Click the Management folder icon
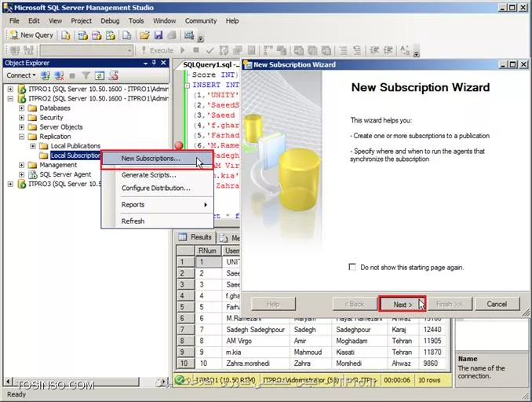Screen dimensions: 532x402 click(x=33, y=165)
